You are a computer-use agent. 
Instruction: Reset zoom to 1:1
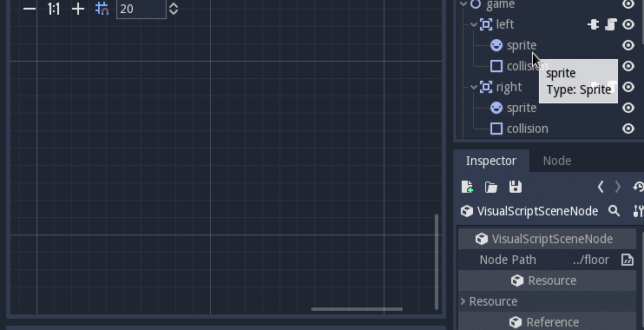point(54,9)
